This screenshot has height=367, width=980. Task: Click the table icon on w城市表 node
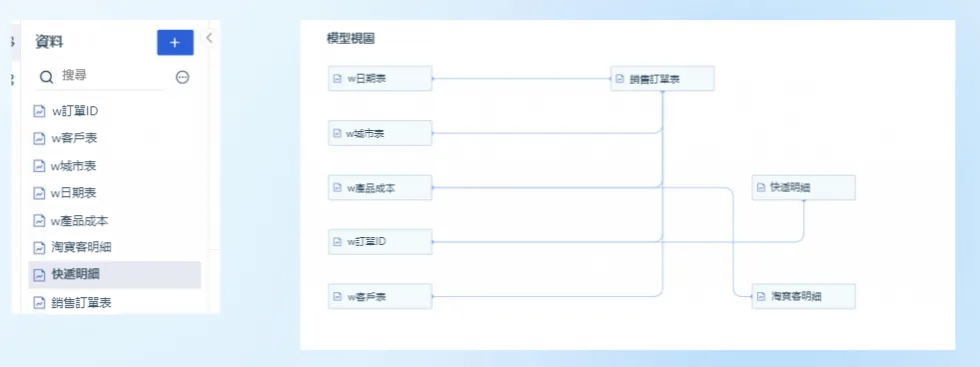click(x=338, y=133)
